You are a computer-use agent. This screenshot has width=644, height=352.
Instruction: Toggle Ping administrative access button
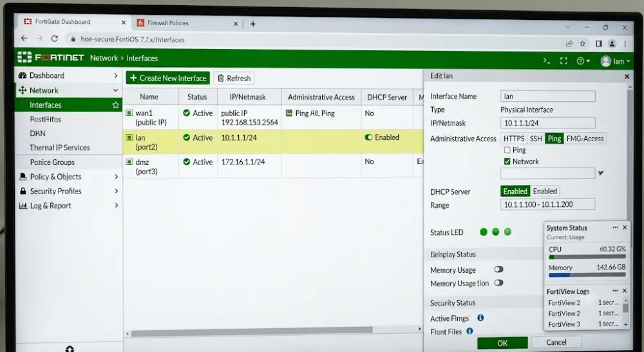[554, 139]
